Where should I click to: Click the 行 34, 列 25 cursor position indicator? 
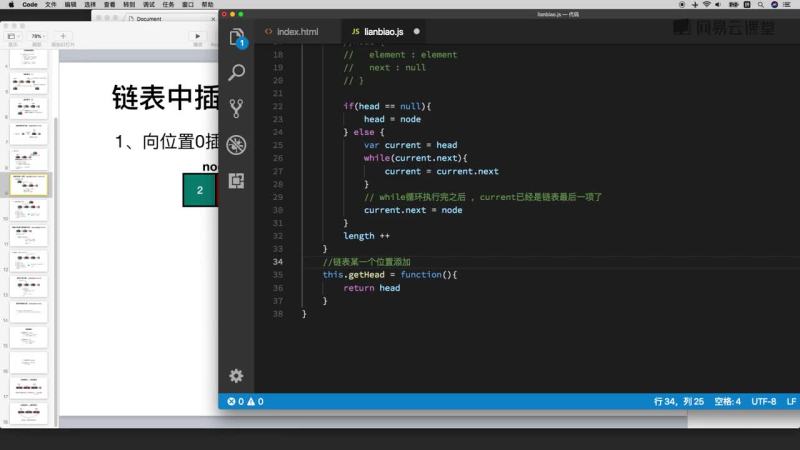pyautogui.click(x=679, y=402)
